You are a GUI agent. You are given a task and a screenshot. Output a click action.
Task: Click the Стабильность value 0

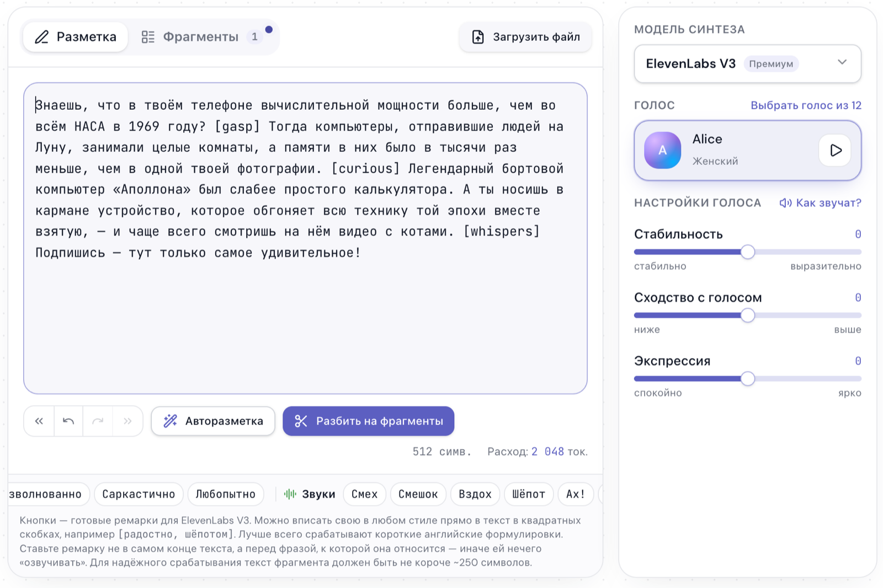coord(858,234)
